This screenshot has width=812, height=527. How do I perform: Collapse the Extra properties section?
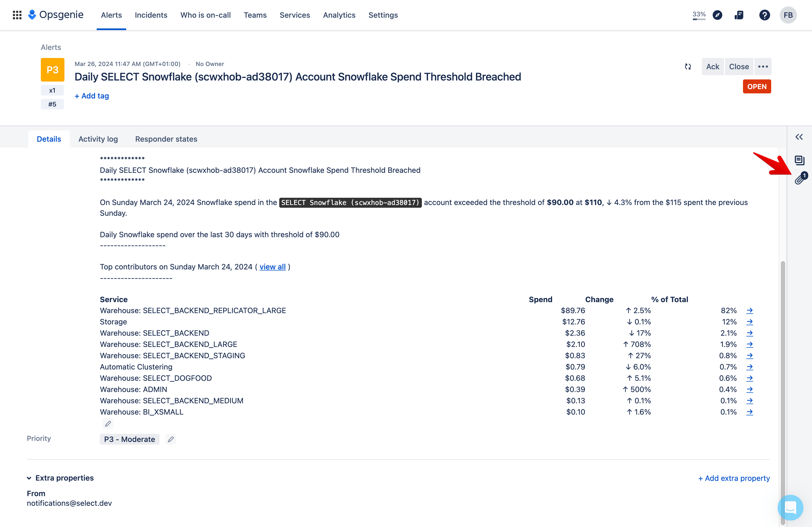click(29, 478)
